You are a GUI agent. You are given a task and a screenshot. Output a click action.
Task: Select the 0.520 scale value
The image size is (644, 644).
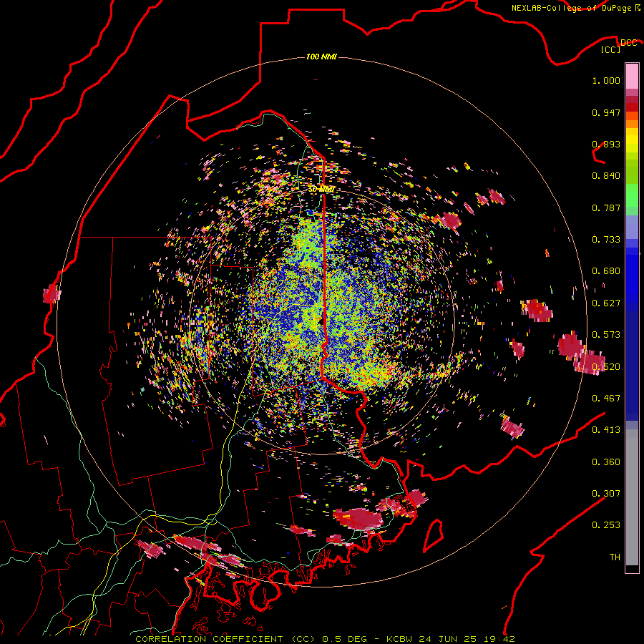point(606,367)
